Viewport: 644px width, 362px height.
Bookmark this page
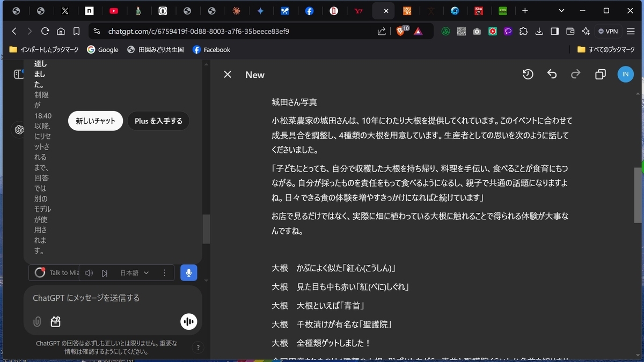[x=77, y=31]
